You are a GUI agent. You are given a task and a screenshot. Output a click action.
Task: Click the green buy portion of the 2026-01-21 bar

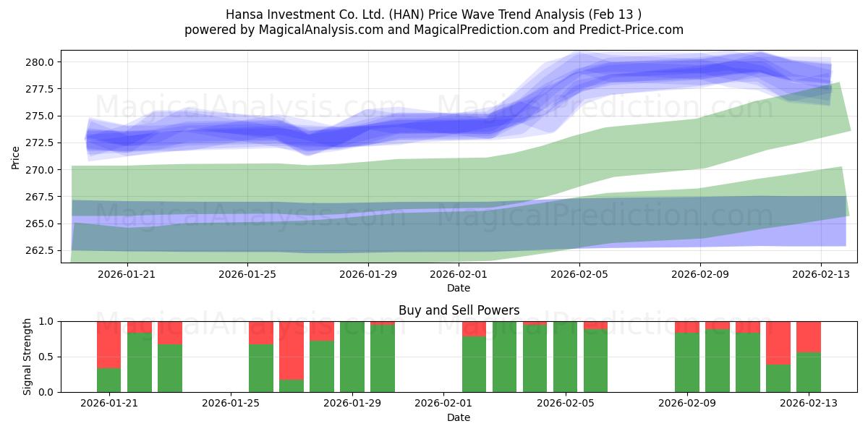pyautogui.click(x=109, y=380)
